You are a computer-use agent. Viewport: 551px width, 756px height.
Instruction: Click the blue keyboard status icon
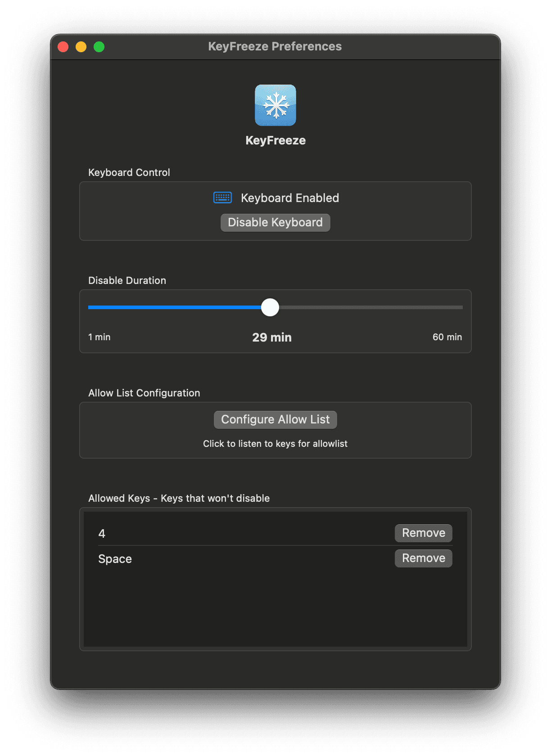[222, 198]
